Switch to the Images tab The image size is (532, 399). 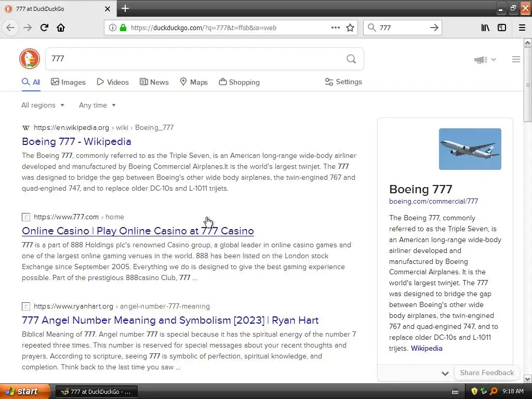pos(68,82)
